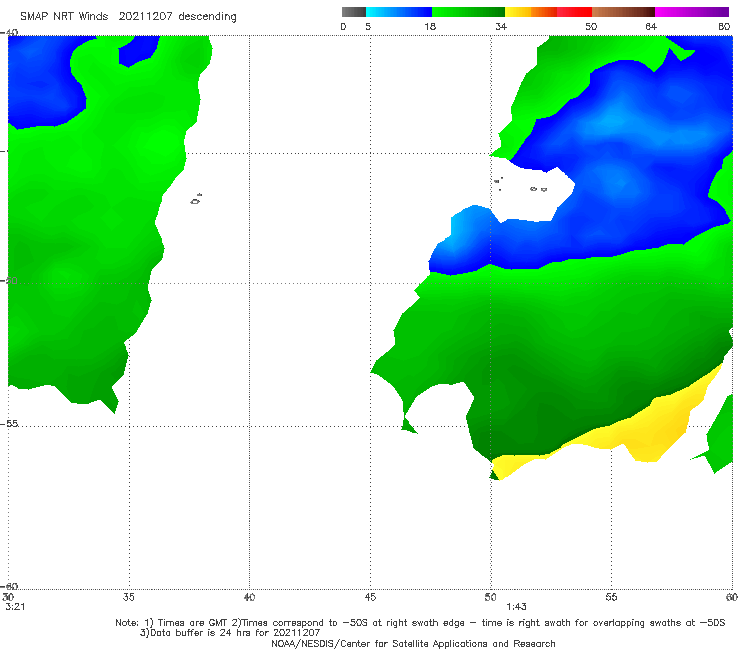The height and width of the screenshot is (650, 740).
Task: Click the yellow segment of the color bar
Action: [x=518, y=12]
